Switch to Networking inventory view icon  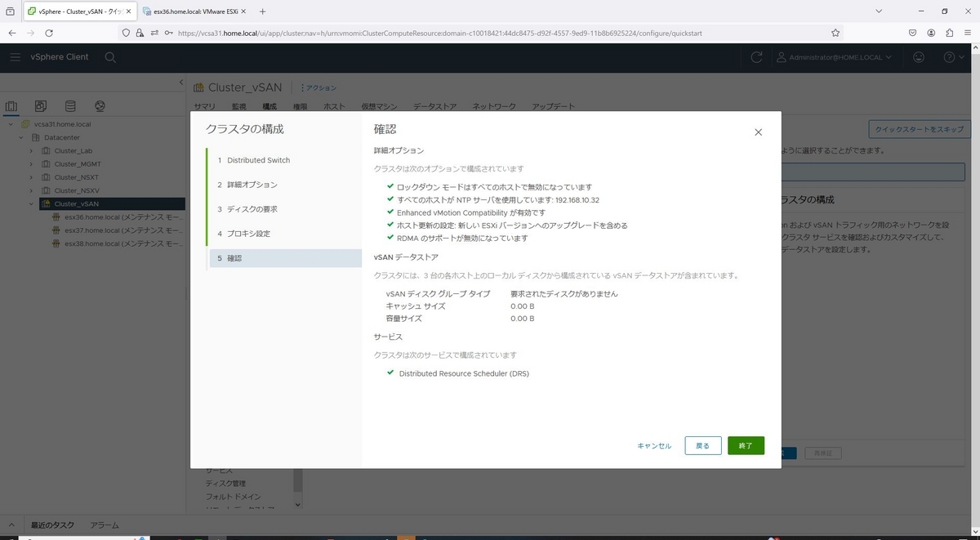click(x=100, y=106)
